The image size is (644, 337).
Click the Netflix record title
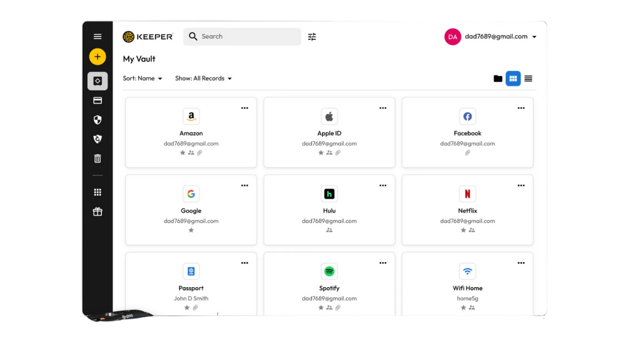point(467,211)
